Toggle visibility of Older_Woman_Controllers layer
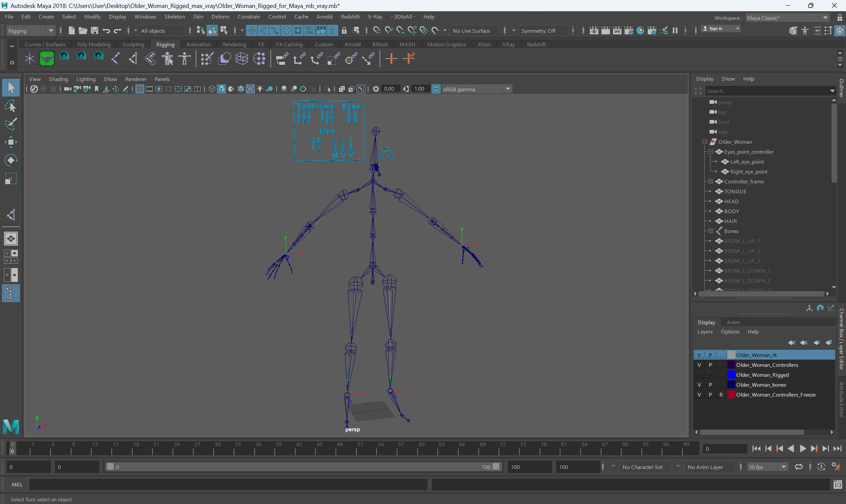The image size is (846, 504). 699,365
